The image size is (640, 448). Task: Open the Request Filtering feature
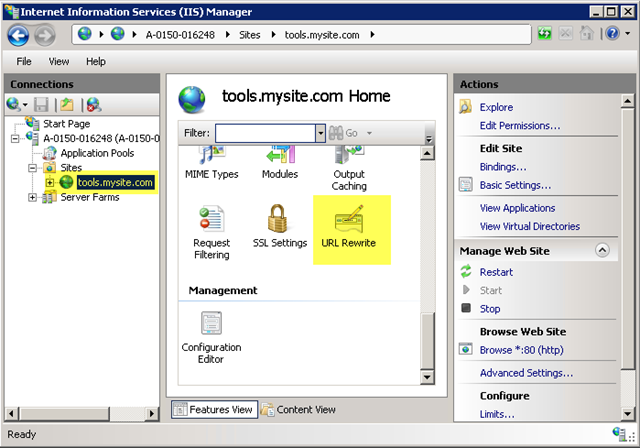211,233
